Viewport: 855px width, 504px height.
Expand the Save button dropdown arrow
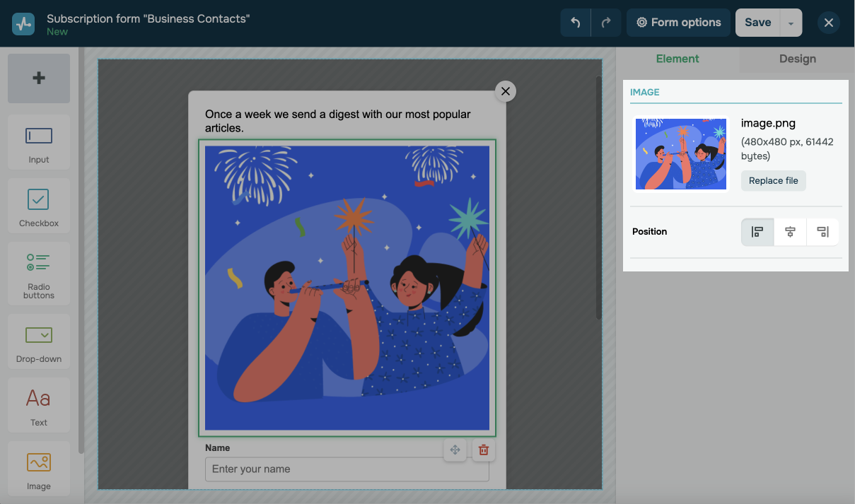[x=791, y=23]
